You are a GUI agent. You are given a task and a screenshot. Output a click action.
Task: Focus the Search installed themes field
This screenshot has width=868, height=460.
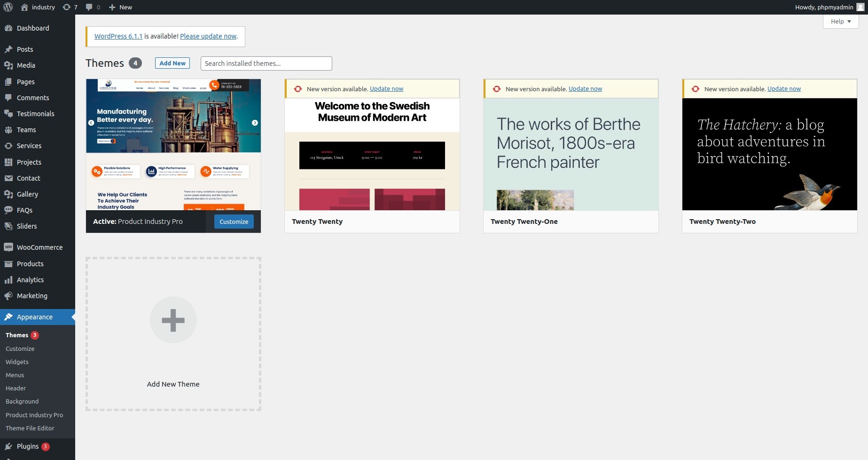coord(266,63)
